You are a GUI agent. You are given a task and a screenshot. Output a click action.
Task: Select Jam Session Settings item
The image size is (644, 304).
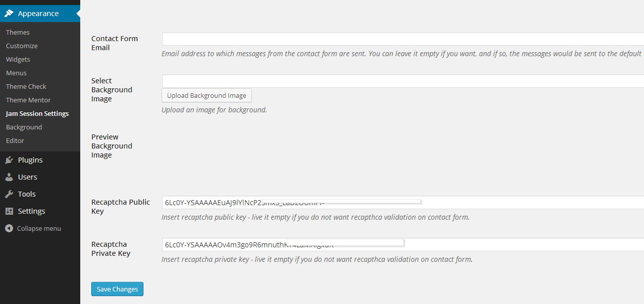coord(37,113)
